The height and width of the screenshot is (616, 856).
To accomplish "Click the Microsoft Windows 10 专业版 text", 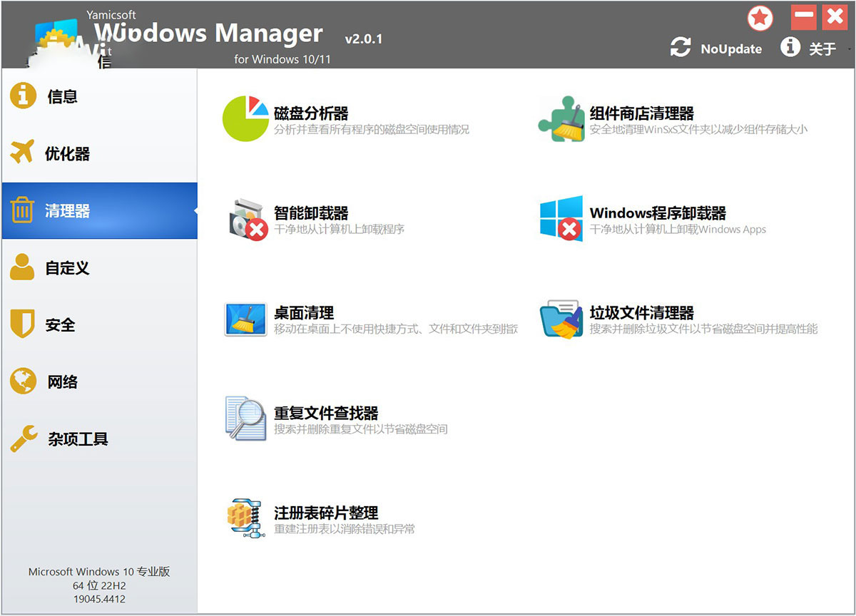I will coord(99,572).
